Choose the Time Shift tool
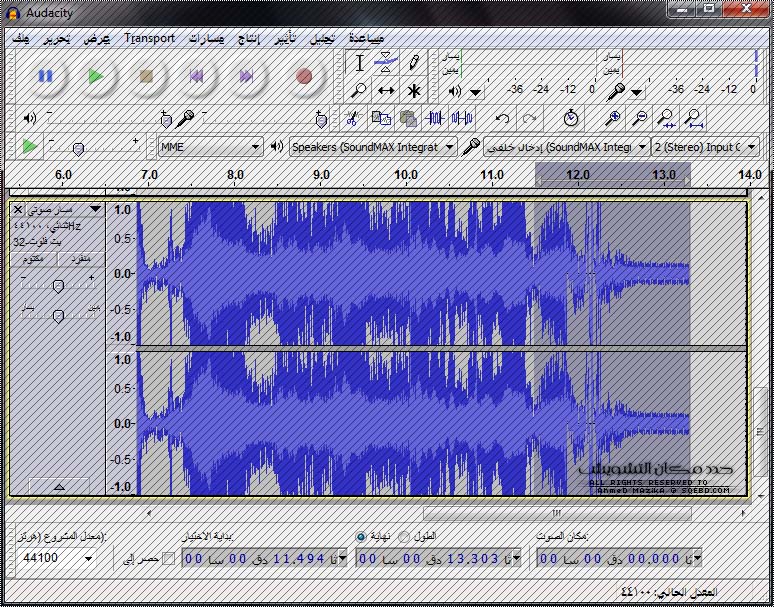Image resolution: width=774 pixels, height=607 pixels. coord(386,90)
